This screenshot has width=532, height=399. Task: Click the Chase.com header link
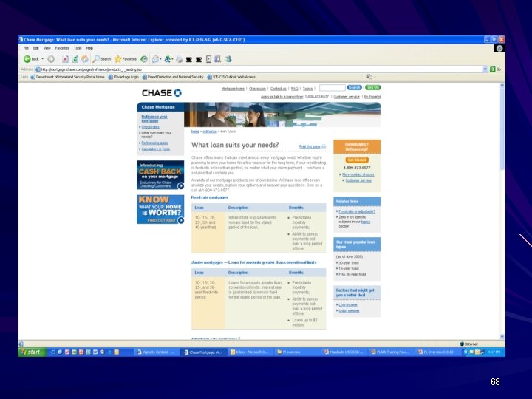[x=257, y=89]
